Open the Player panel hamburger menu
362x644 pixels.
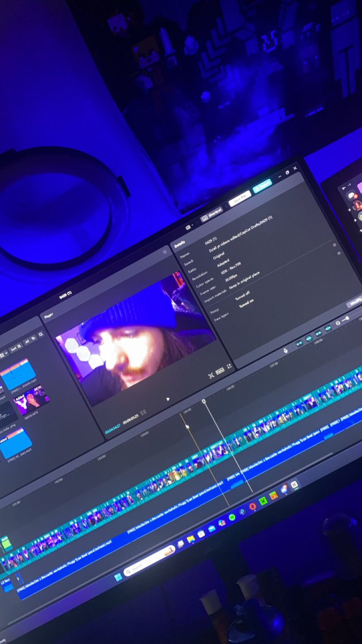[165, 251]
